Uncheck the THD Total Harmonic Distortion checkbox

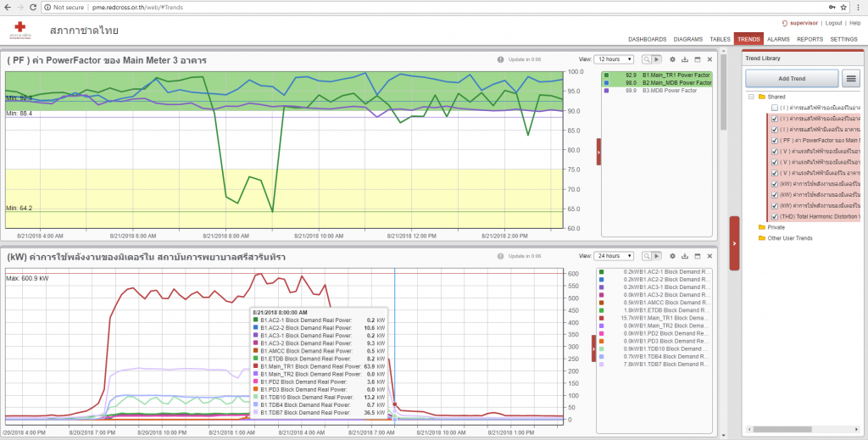tap(774, 216)
